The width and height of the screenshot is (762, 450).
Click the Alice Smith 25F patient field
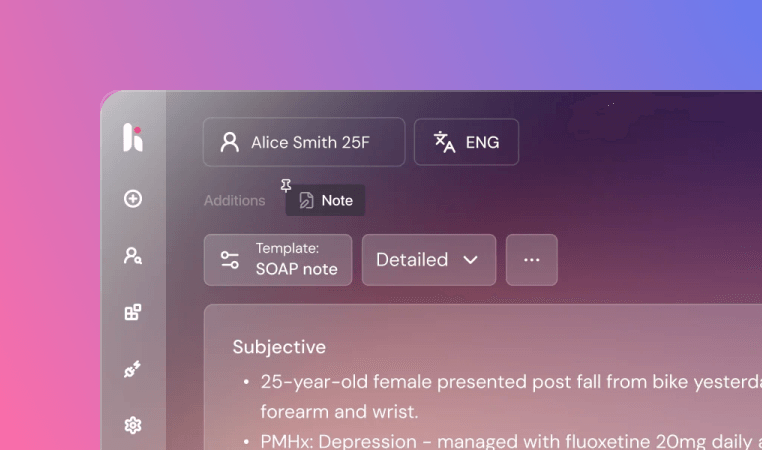[x=304, y=142]
